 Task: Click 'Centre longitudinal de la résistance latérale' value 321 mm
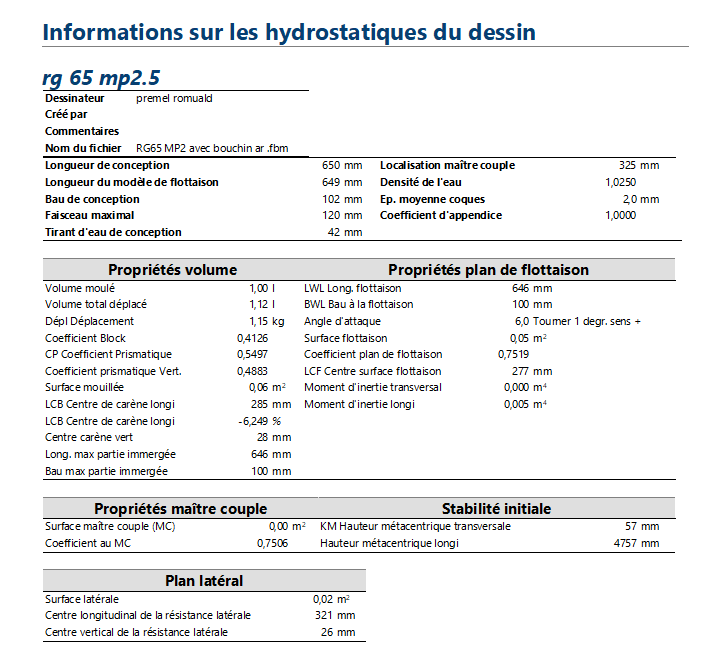[335, 616]
